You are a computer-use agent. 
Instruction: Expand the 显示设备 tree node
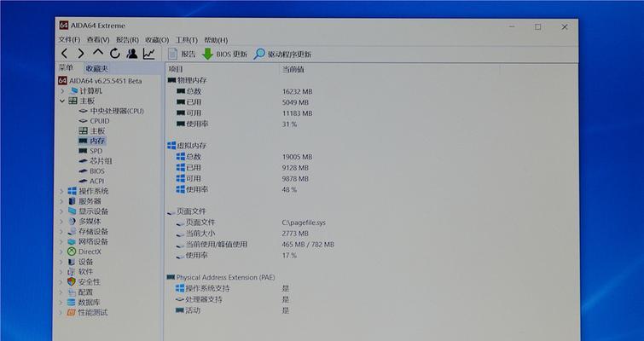tap(62, 211)
